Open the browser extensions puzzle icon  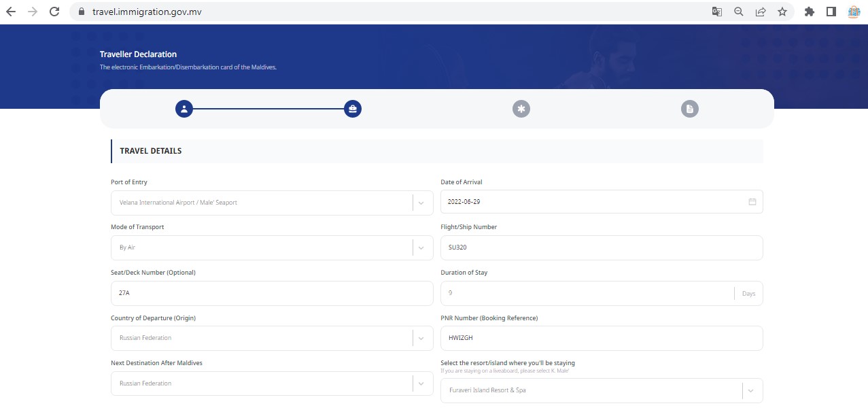point(809,12)
